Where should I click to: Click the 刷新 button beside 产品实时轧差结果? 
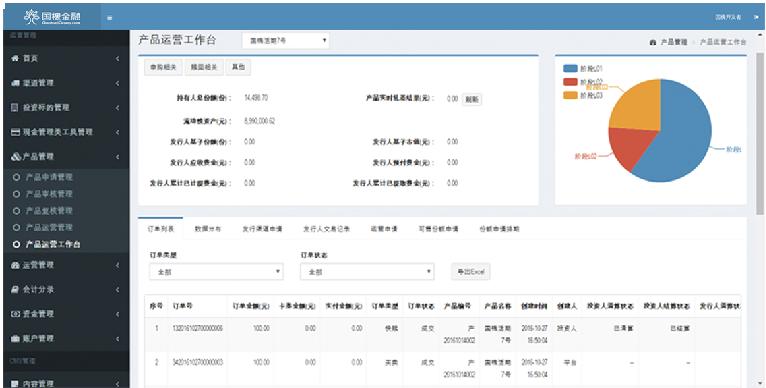(472, 99)
